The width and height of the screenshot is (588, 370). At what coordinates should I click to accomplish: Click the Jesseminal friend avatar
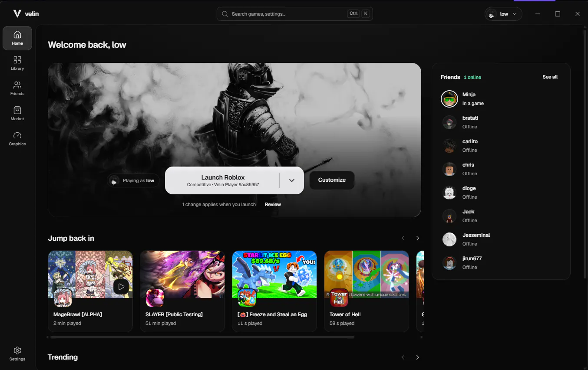[x=449, y=239]
